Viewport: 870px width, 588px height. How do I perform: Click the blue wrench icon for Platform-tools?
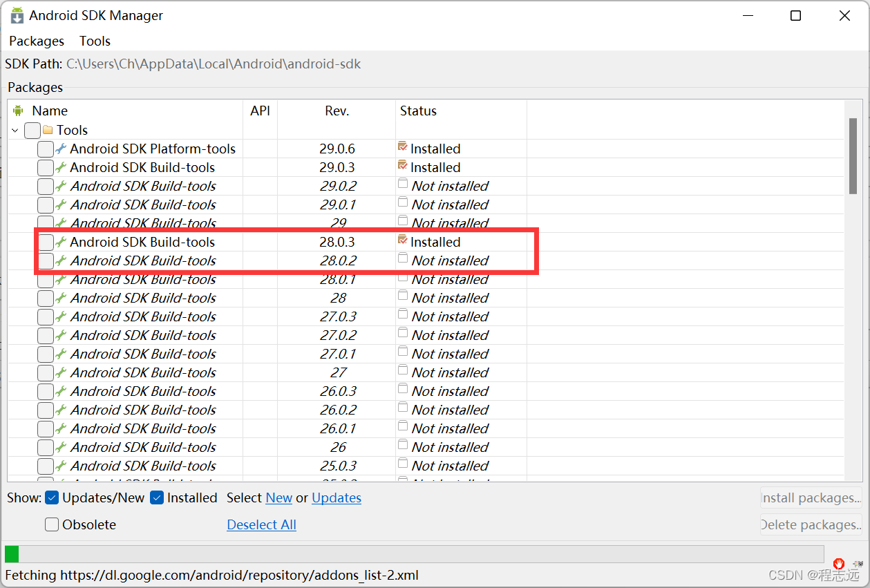pos(61,149)
